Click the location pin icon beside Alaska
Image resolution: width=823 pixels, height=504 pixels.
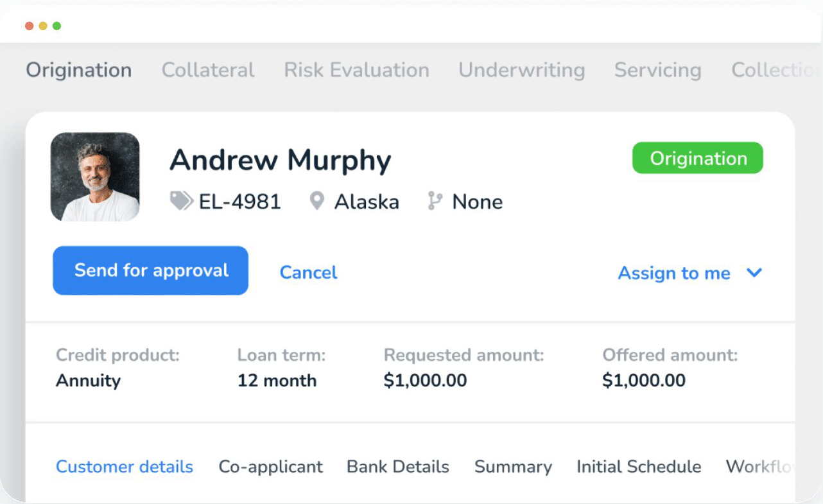[316, 202]
